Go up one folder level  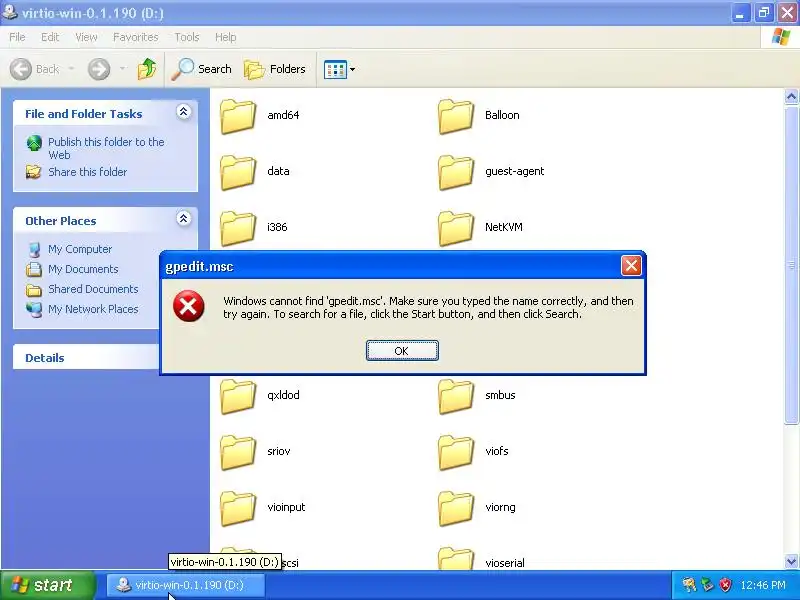(147, 69)
